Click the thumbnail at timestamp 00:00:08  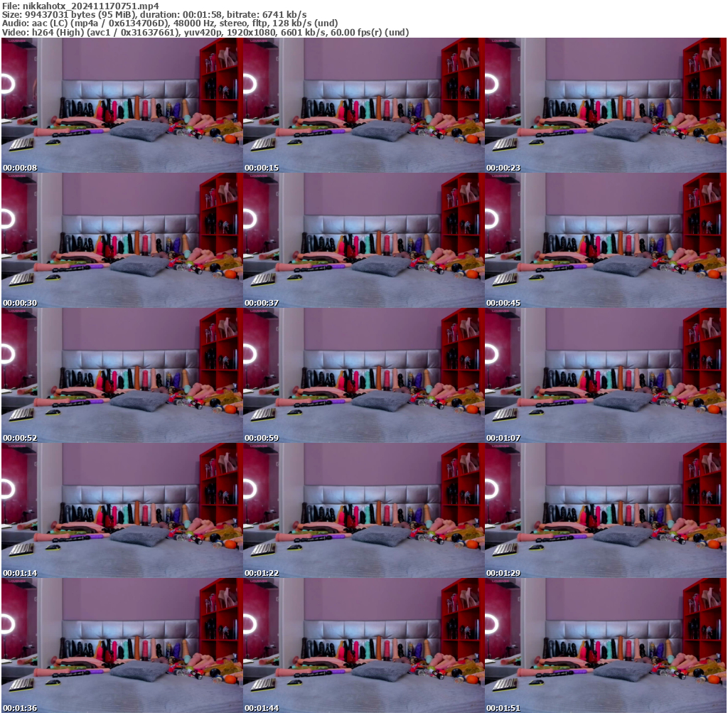tap(122, 105)
